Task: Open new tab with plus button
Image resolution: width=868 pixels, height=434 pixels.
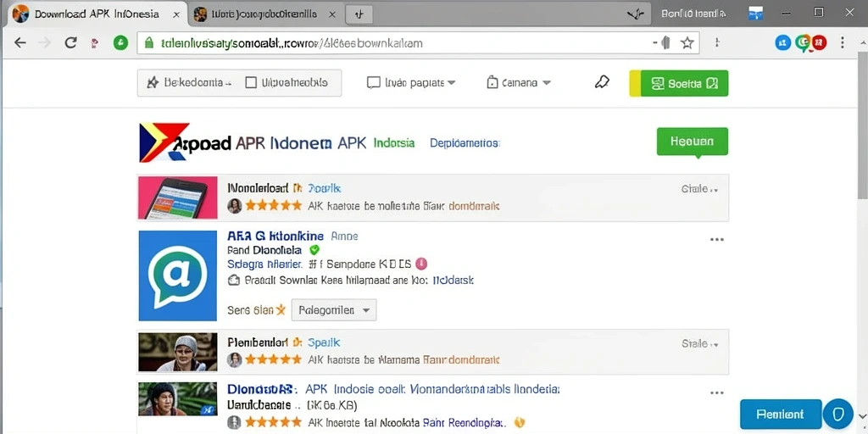Action: coord(359,15)
